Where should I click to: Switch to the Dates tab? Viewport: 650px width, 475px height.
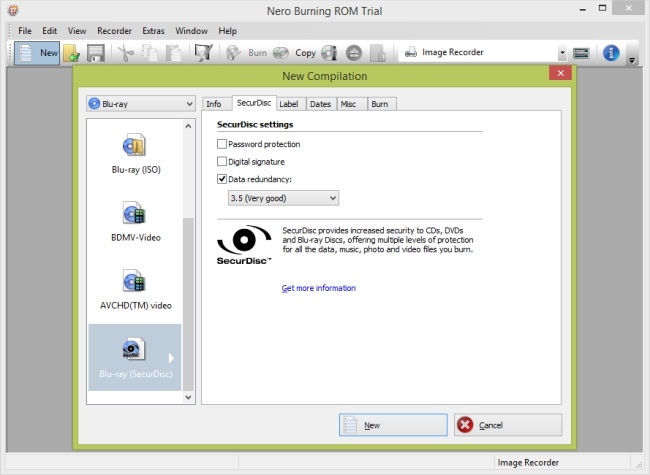point(320,104)
